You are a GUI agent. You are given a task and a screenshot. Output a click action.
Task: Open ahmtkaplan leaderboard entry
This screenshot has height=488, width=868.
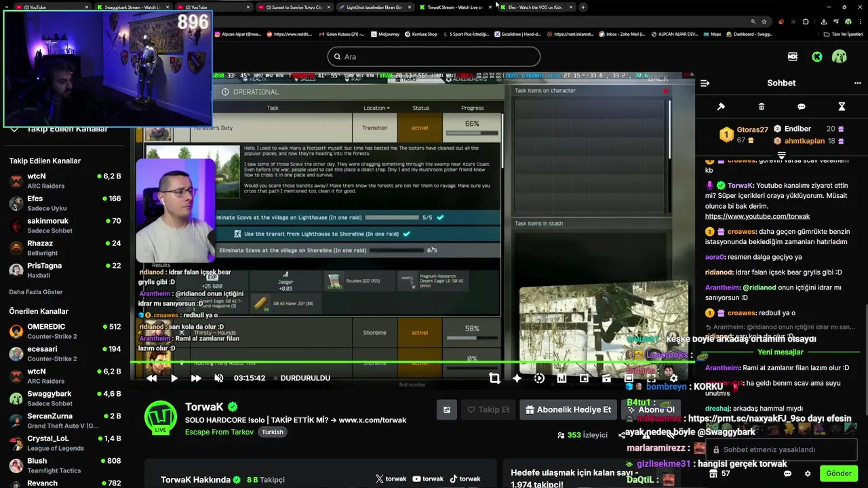pyautogui.click(x=808, y=141)
